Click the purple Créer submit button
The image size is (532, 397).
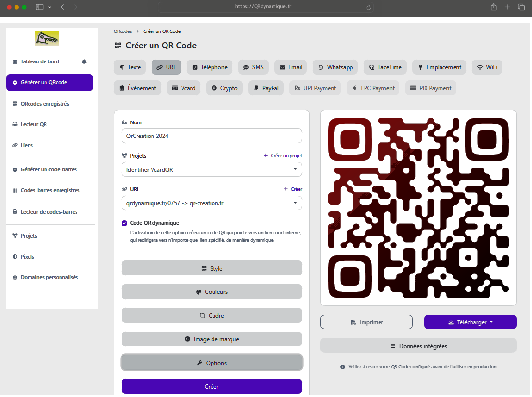[212, 387]
